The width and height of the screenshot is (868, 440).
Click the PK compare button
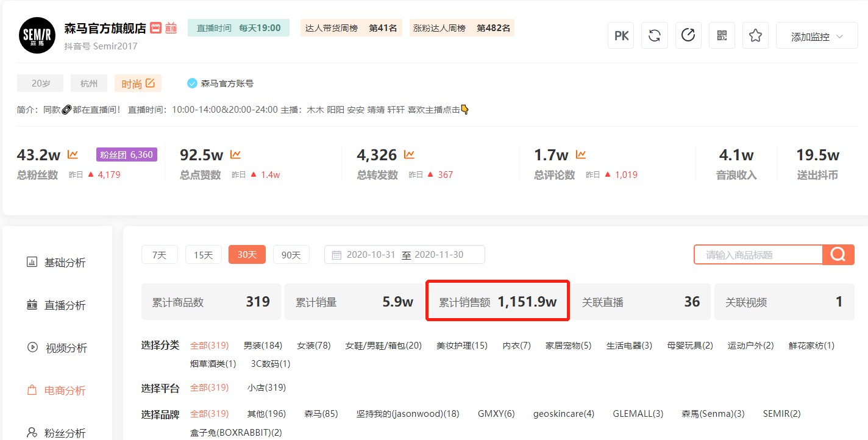(x=621, y=35)
